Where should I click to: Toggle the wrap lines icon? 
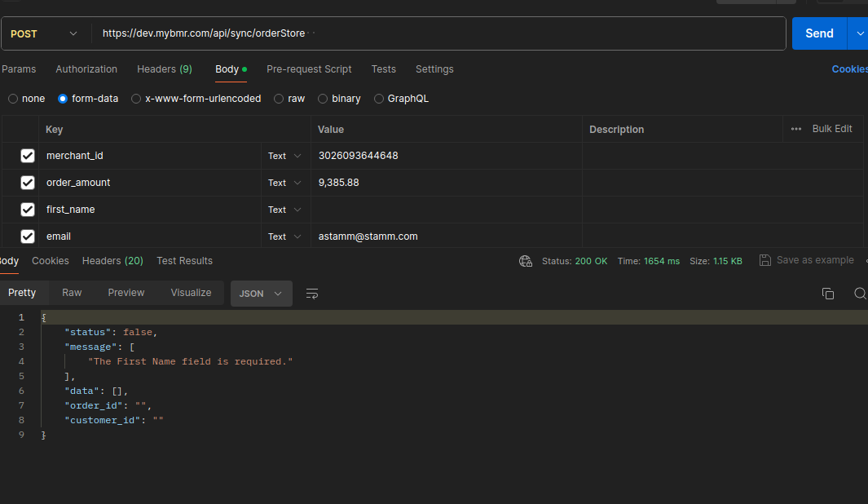[x=312, y=294]
